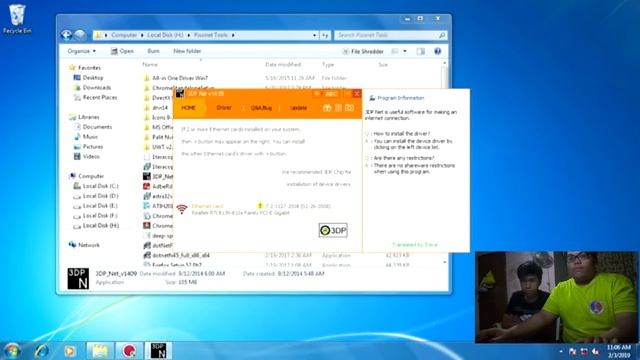This screenshot has height=360, width=640.
Task: Open the Windows Start orb
Action: 12,351
